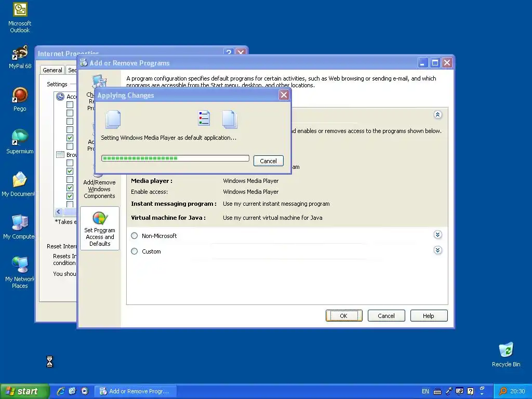Click the Browsing category icon in the Settings tree
The height and width of the screenshot is (399, 532).
(x=60, y=155)
